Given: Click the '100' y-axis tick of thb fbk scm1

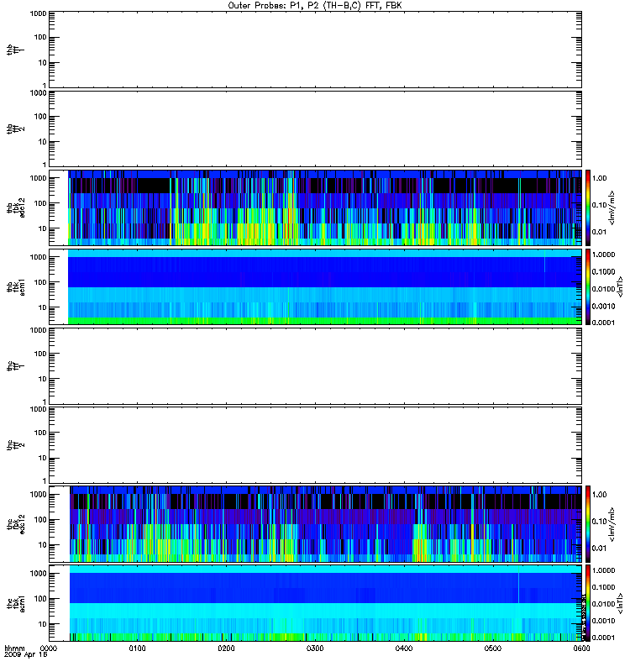Looking at the screenshot, I should coord(39,282).
